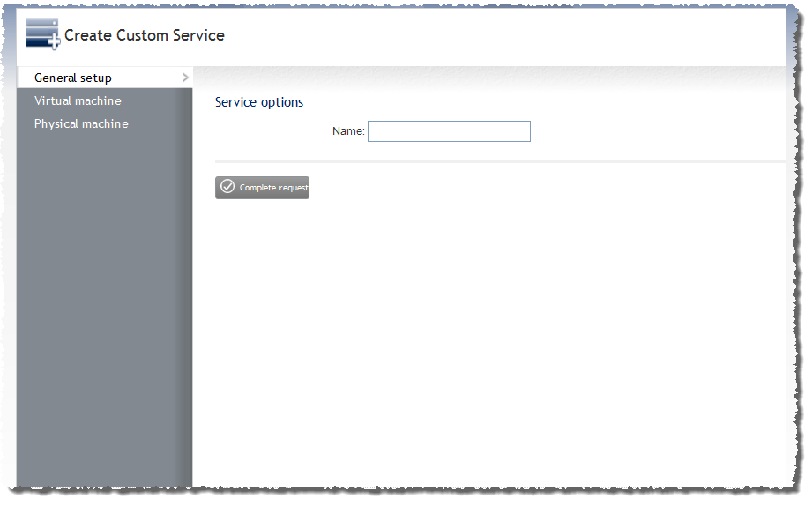Click the Create Custom Service server icon
Screen dimensions: 812x506
[x=43, y=34]
